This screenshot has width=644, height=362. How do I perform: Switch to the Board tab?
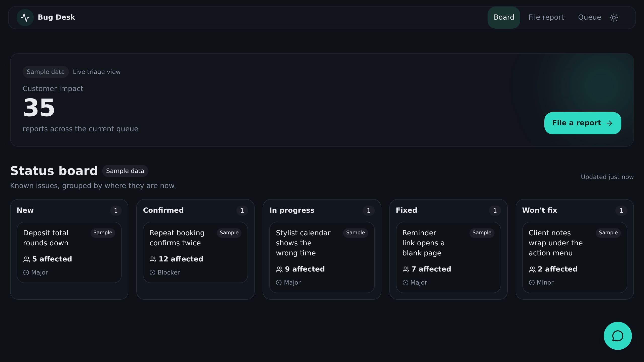[x=504, y=17]
